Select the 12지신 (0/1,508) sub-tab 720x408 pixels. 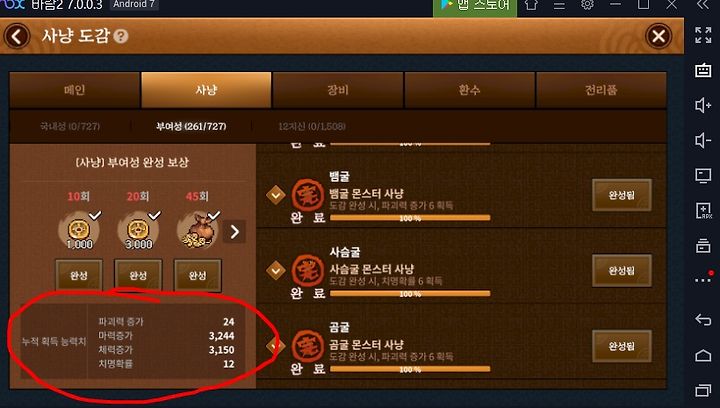click(312, 126)
